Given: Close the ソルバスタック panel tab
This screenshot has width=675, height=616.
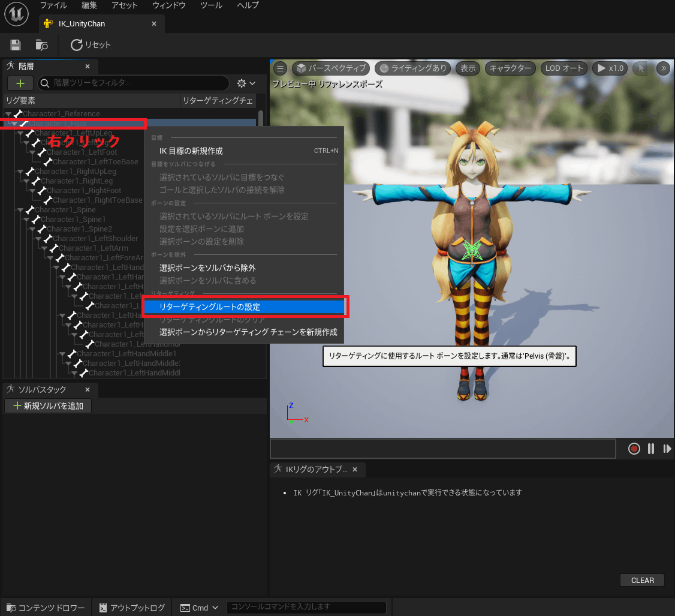Looking at the screenshot, I should point(88,389).
